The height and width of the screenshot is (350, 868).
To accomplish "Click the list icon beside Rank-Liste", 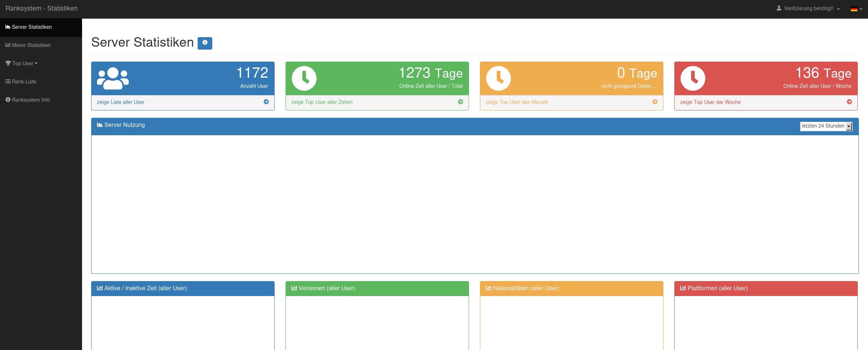I will 8,81.
